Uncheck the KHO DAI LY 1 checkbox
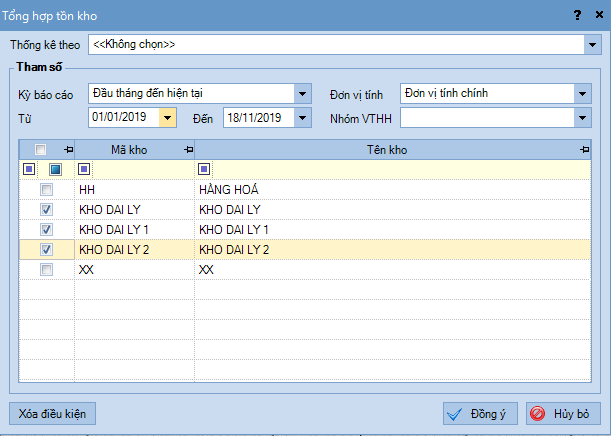This screenshot has height=436, width=611. 46,229
